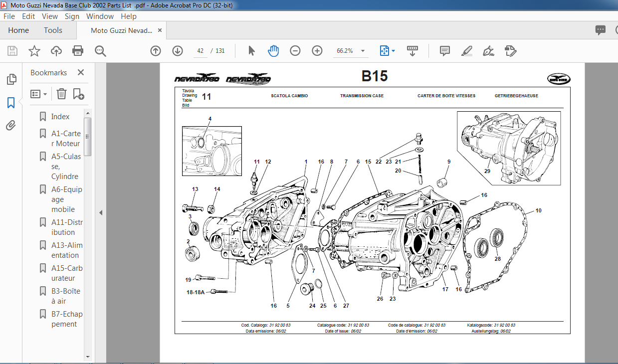
Task: Open the A11-Distribution bookmark
Action: click(x=67, y=227)
